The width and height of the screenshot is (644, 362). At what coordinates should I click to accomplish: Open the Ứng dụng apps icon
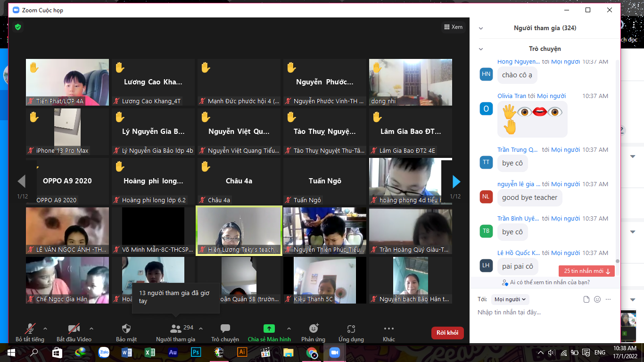pyautogui.click(x=351, y=329)
